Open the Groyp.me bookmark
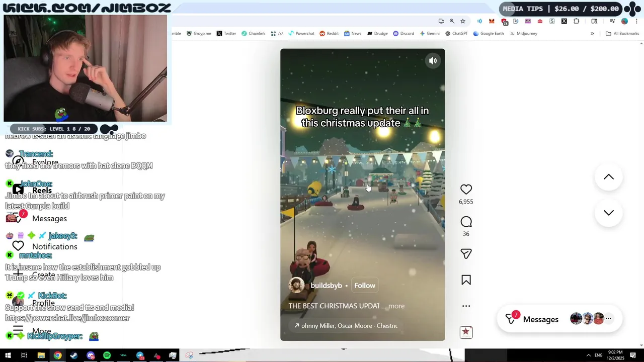 point(199,34)
